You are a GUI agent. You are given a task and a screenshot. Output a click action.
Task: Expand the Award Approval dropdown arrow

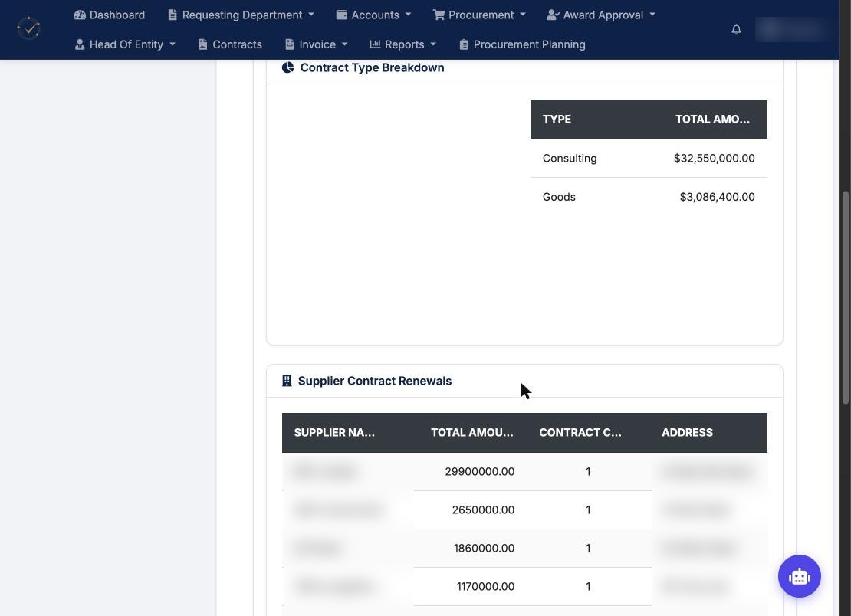652,15
